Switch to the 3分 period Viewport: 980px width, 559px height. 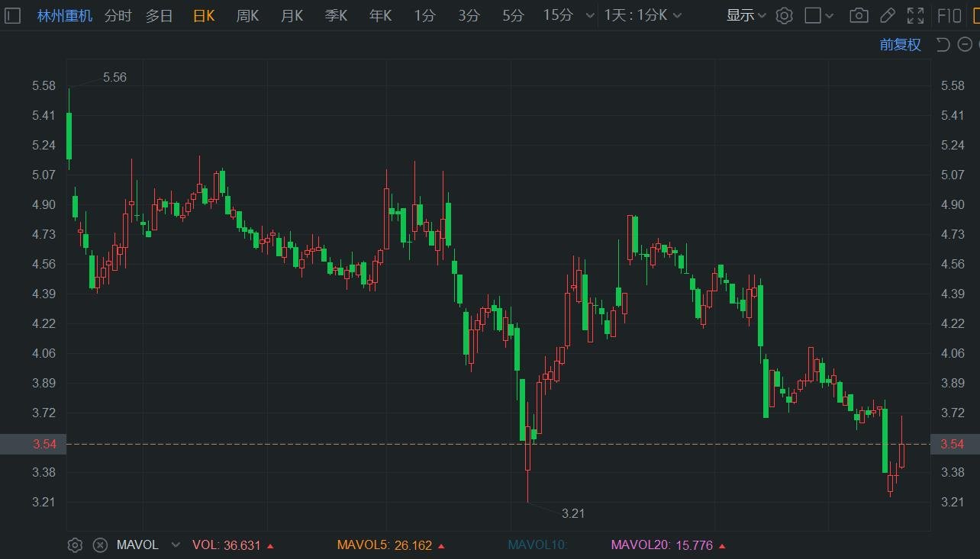tap(469, 15)
